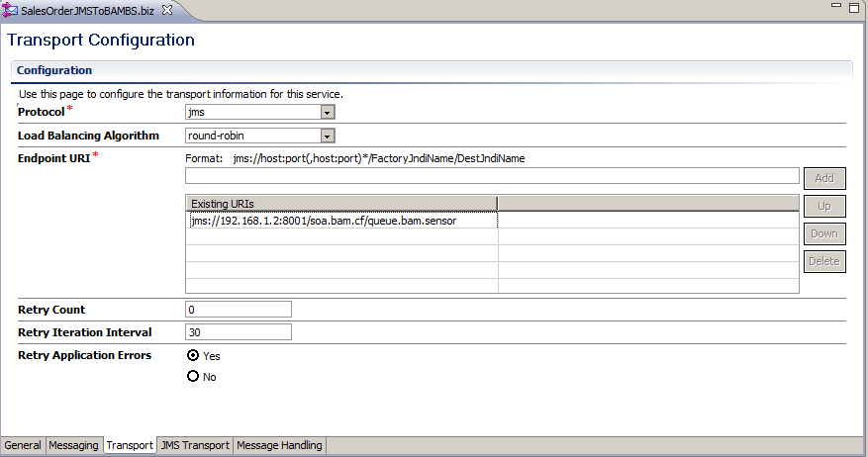Switch to the JMS Transport tab
Screen dimensions: 868x457
point(195,445)
